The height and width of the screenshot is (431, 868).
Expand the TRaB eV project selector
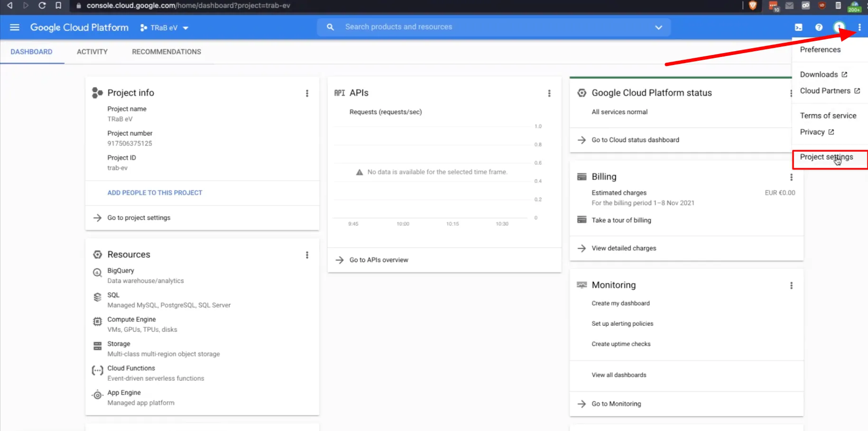(164, 28)
